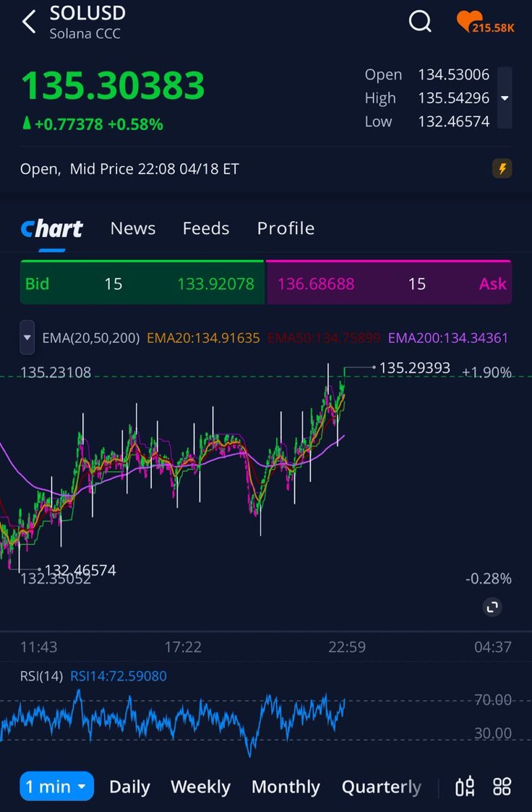Screen dimensions: 532x812
Task: Tap the RSI 70.00 level label
Action: pos(493,699)
